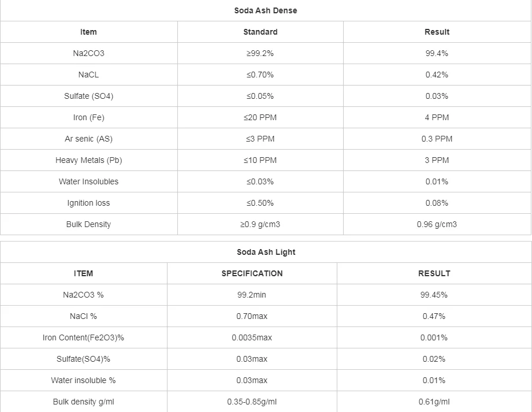Select the Ar senic (AS) cell
The width and height of the screenshot is (532, 412).
(88, 139)
